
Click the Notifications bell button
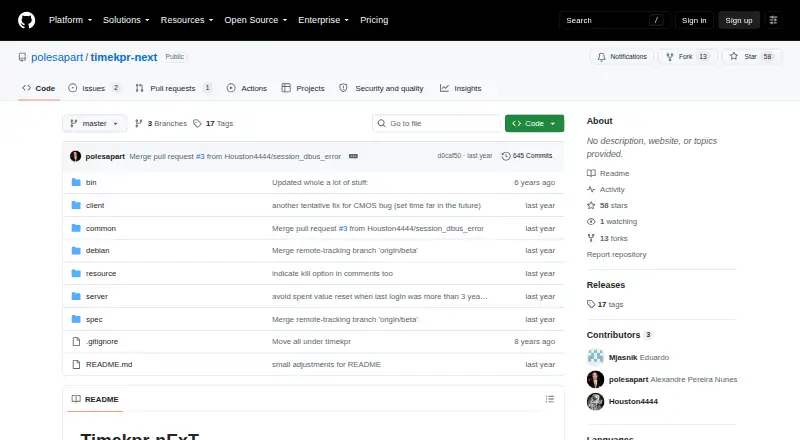[622, 57]
